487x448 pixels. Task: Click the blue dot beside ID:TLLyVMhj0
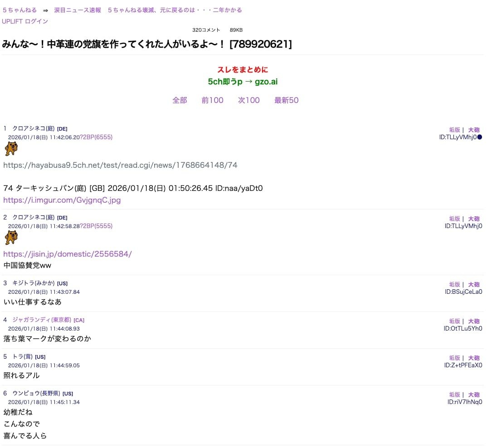[x=480, y=137]
